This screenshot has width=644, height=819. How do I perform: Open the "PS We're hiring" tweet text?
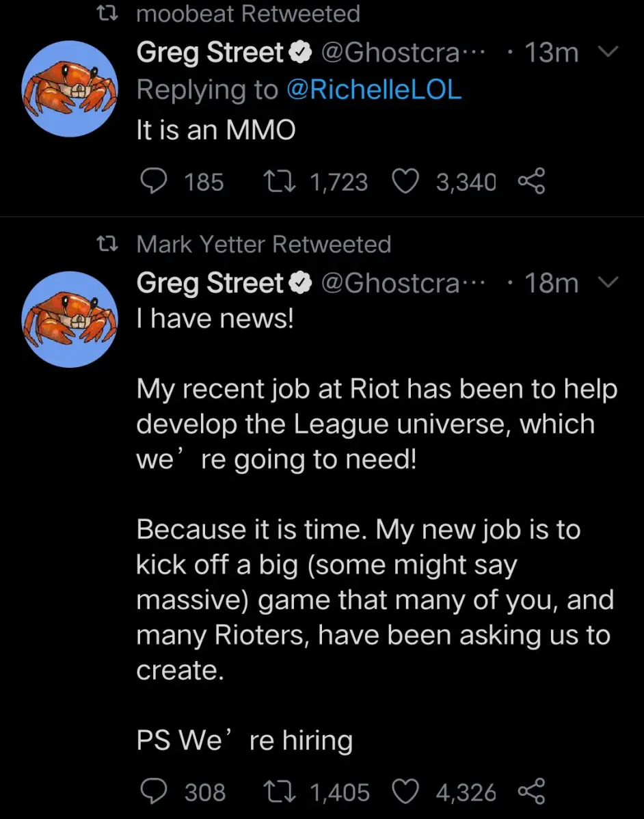244,741
